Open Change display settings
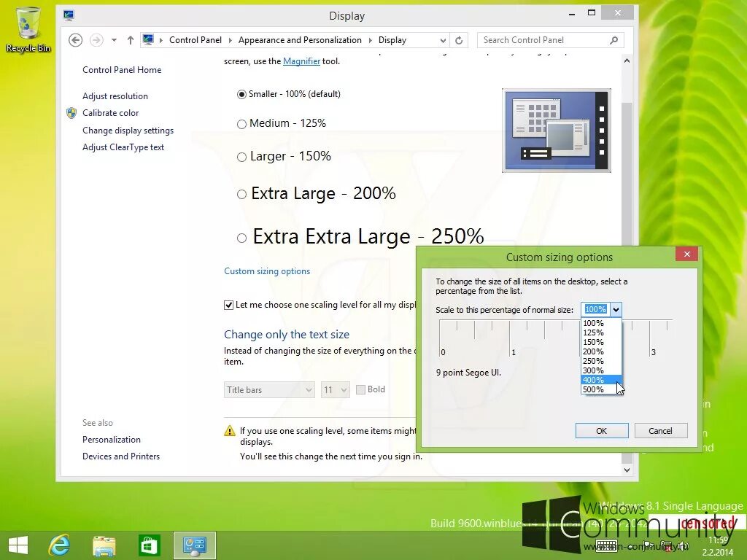Screen dimensions: 747x560 click(x=128, y=131)
